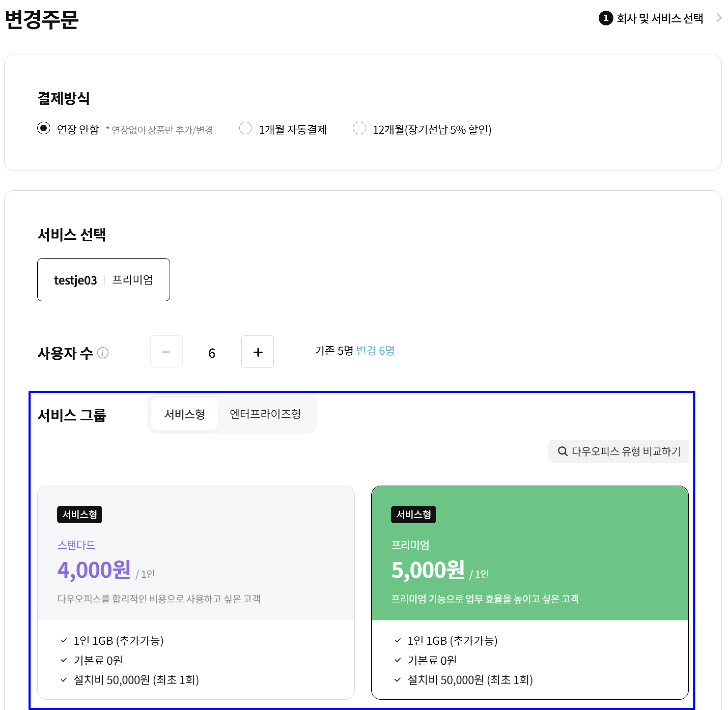
Task: Switch to 서비스형 tab
Action: pyautogui.click(x=185, y=414)
